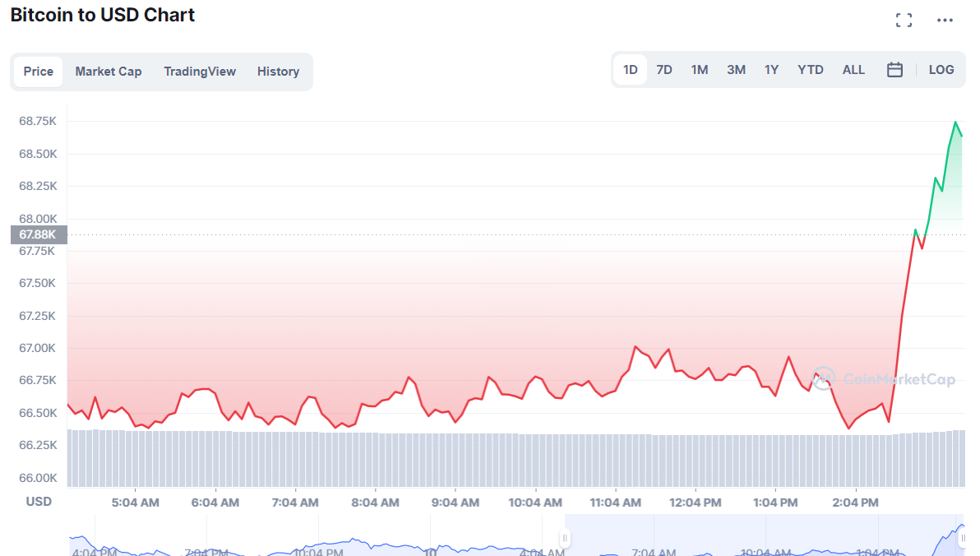Screen dimensions: 980x556
Task: Select the 1D time range
Action: 631,70
